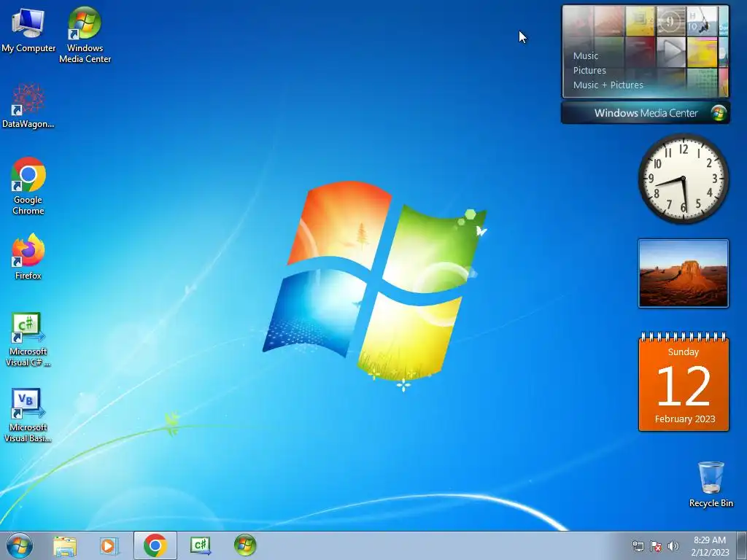Click the analog clock gadget

(x=683, y=179)
